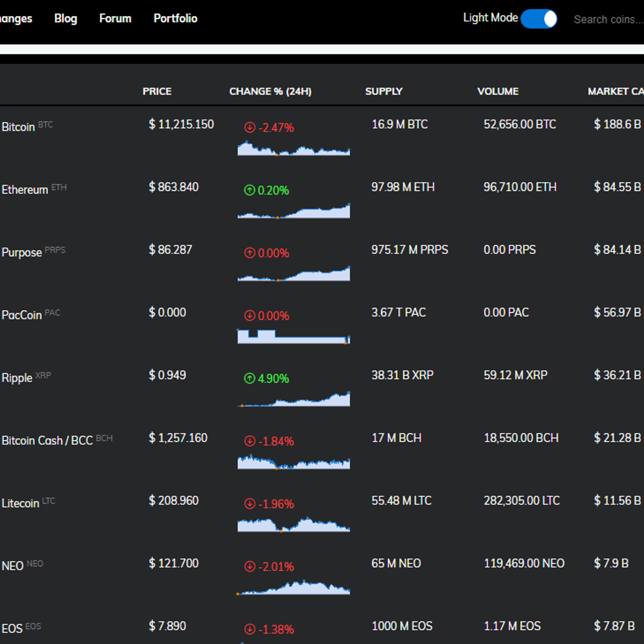Toggle the Light Mode switch
Screen dimensions: 644x644
[x=539, y=19]
